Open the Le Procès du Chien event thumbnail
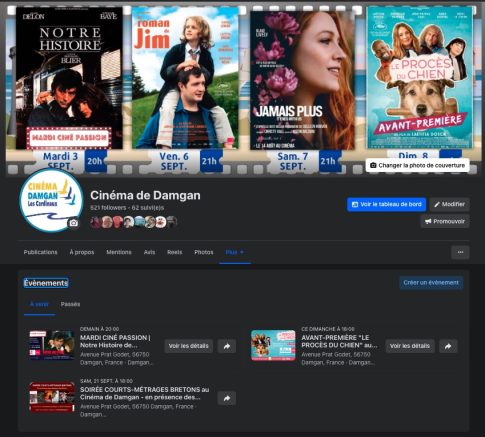 (273, 346)
